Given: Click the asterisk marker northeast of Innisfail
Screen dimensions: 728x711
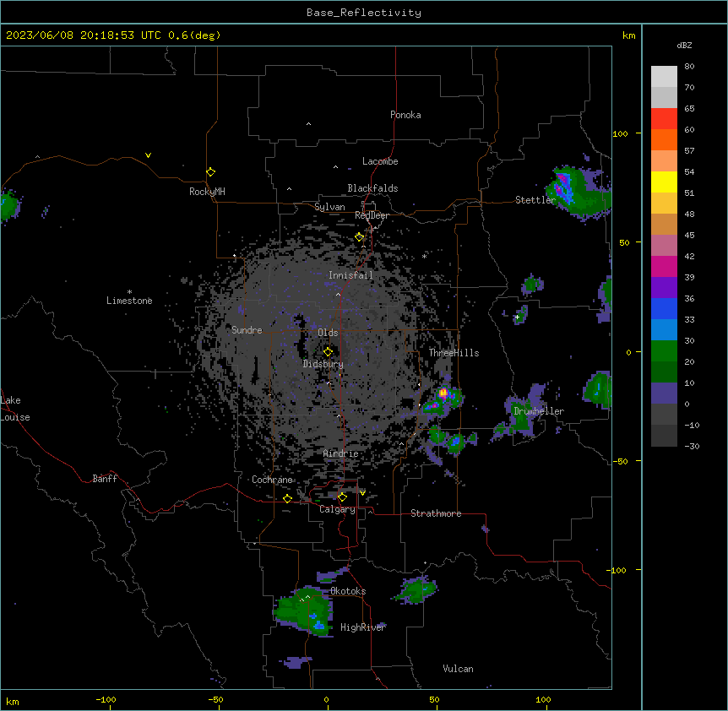Looking at the screenshot, I should tap(424, 256).
